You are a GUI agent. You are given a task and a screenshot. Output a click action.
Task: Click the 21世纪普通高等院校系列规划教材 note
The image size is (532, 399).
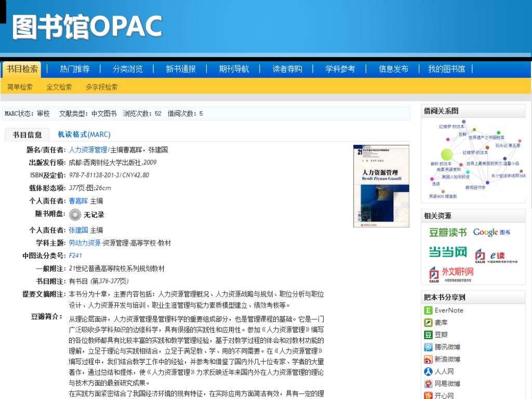(117, 269)
